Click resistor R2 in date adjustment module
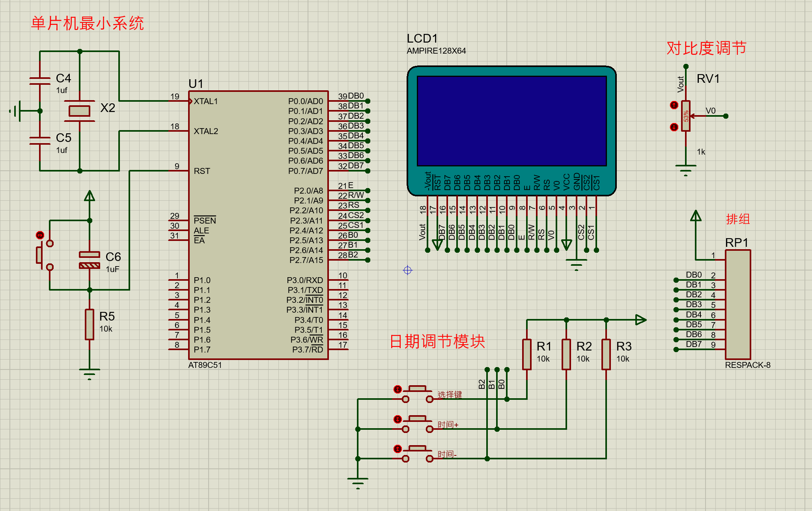This screenshot has width=812, height=511. click(566, 354)
